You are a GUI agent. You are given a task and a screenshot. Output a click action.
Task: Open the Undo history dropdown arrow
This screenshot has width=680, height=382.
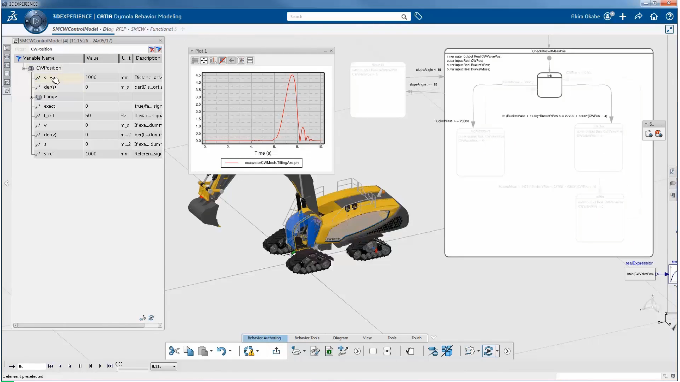click(230, 351)
